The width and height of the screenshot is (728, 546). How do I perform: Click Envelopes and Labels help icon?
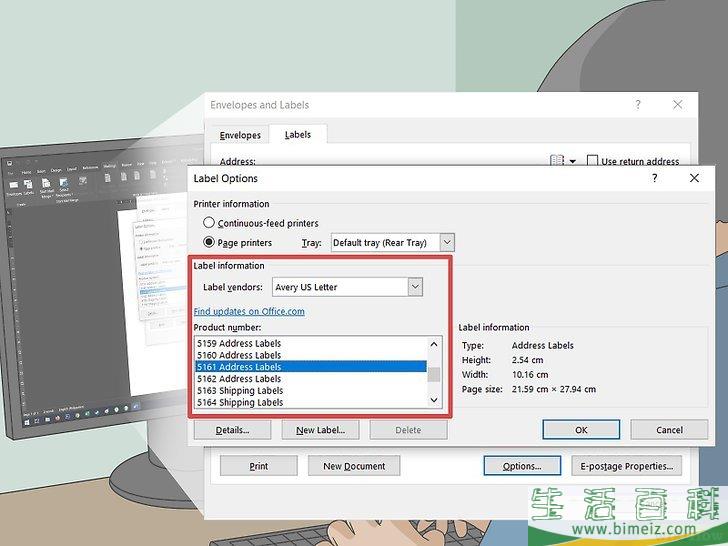[x=638, y=104]
